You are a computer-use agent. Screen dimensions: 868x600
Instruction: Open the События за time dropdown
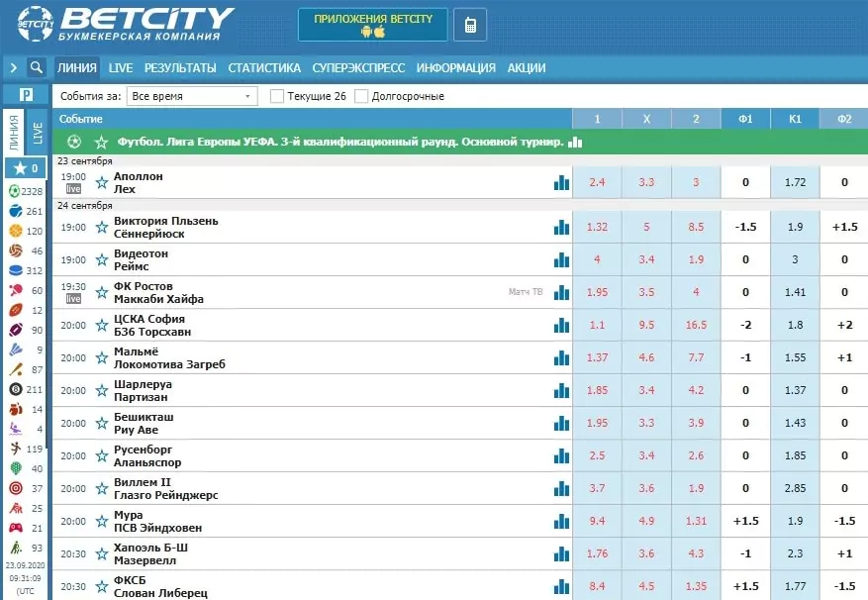[192, 96]
